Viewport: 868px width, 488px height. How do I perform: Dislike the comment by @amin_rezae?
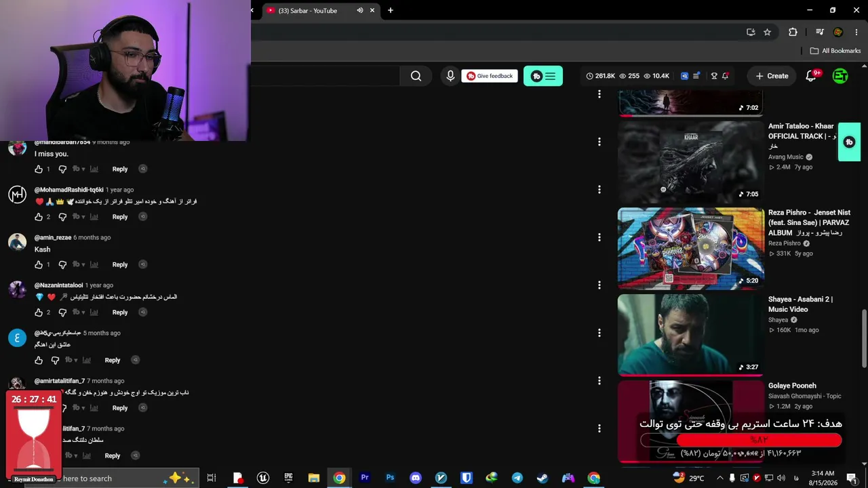[62, 264]
